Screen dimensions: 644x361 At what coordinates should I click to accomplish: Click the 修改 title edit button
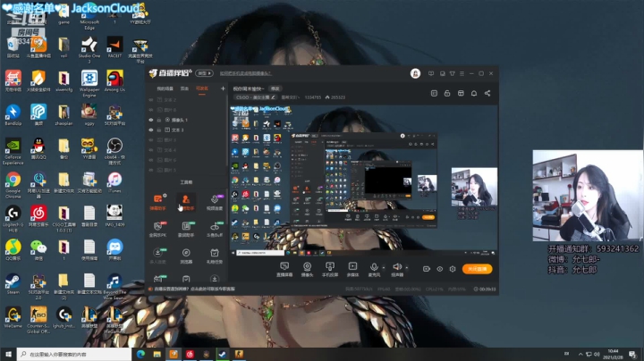[275, 88]
